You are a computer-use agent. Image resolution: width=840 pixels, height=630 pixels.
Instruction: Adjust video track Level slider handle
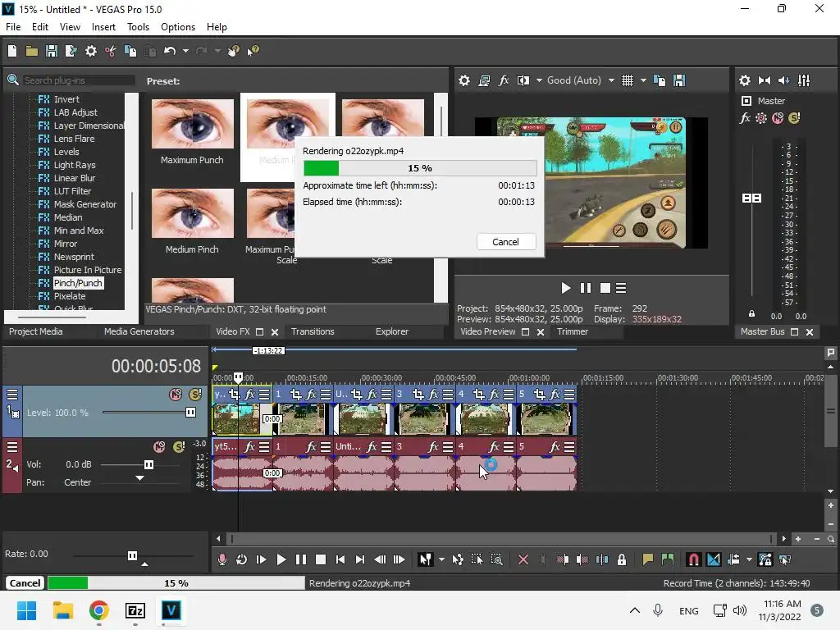[x=190, y=412]
